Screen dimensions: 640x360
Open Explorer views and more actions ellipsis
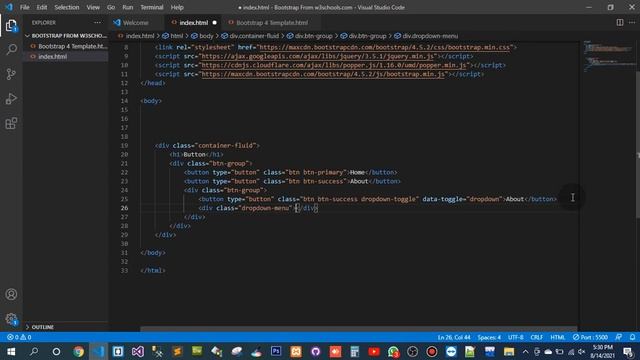coord(97,22)
